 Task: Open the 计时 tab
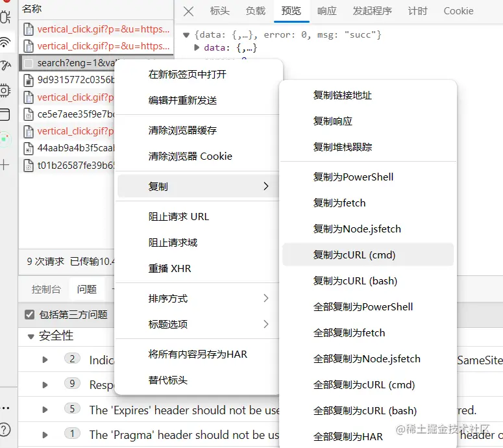pyautogui.click(x=418, y=11)
